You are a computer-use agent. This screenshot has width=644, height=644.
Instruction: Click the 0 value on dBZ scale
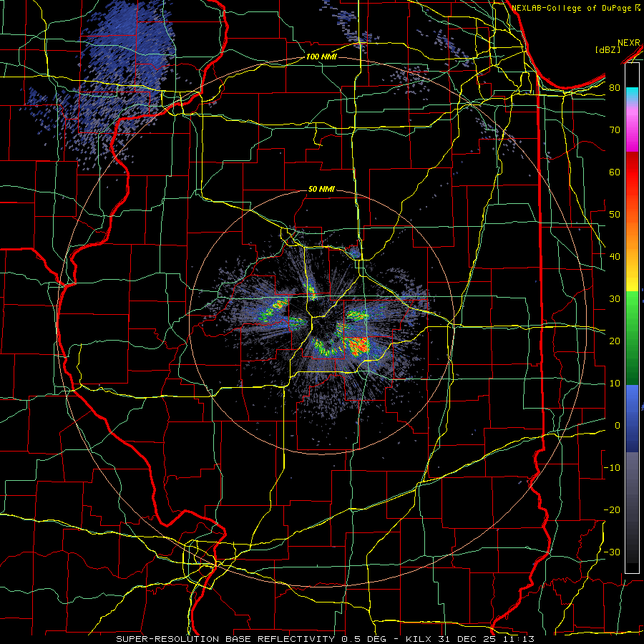click(x=618, y=426)
